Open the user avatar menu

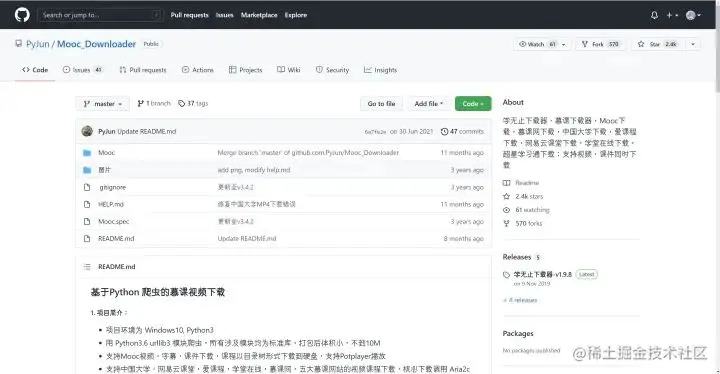(693, 15)
